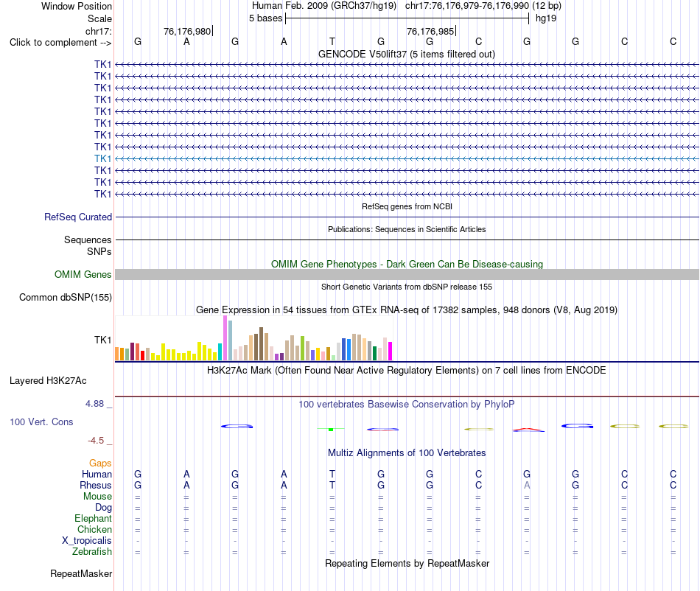This screenshot has height=591, width=700.
Task: Click the 'chr17:' base position label
Action: click(x=98, y=31)
